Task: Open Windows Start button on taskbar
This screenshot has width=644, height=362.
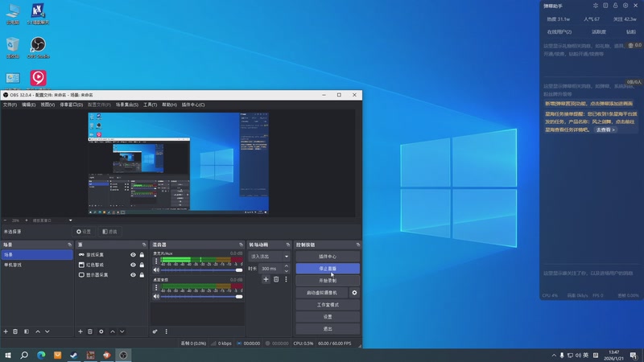Action: click(8, 356)
